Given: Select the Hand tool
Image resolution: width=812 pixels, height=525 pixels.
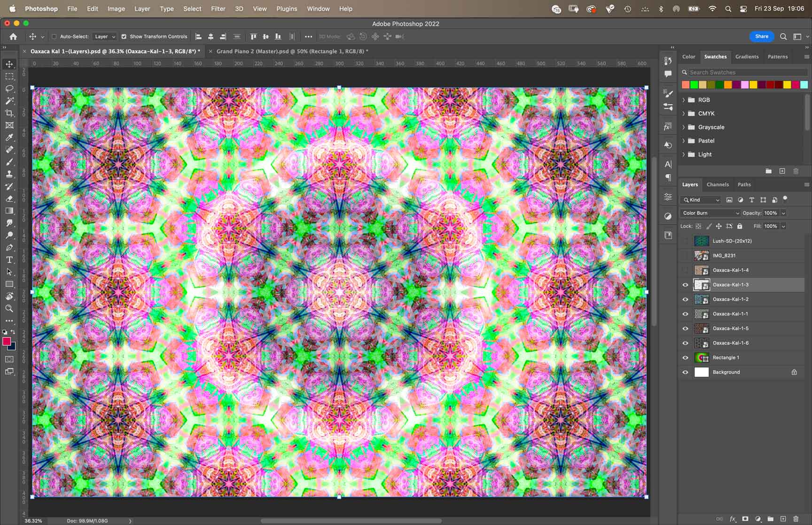Looking at the screenshot, I should (9, 296).
